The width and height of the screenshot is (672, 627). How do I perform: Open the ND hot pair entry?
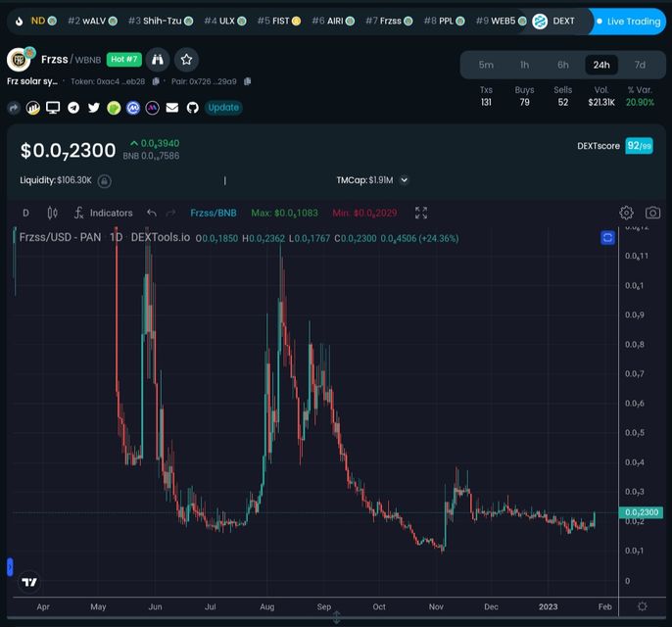click(44, 21)
